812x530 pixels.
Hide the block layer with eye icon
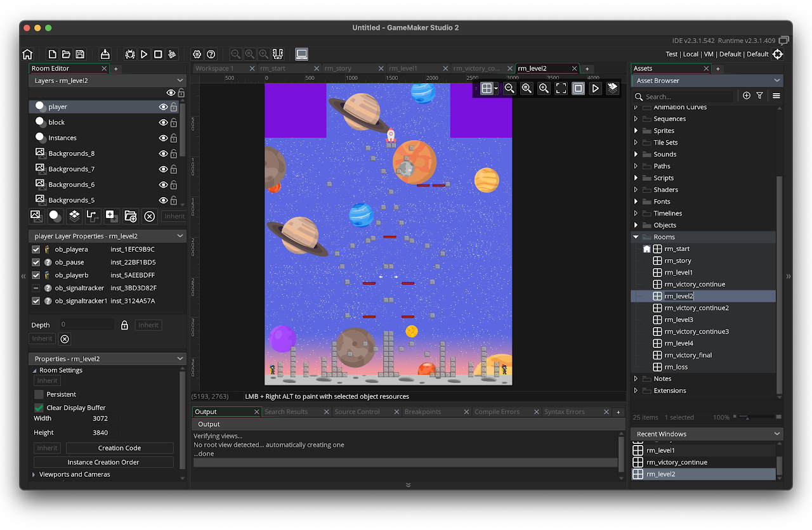pos(163,122)
